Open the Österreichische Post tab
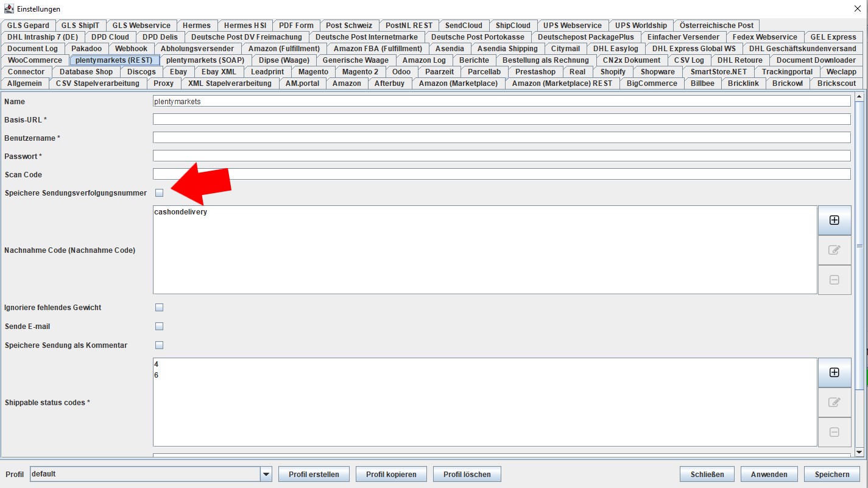The image size is (868, 488). click(x=717, y=26)
